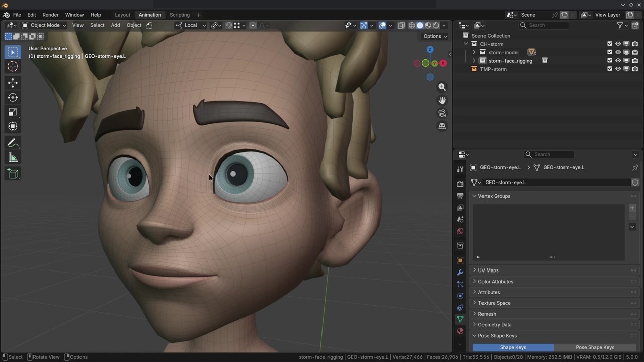Switch to the Scripting workspace tab

pos(180,15)
